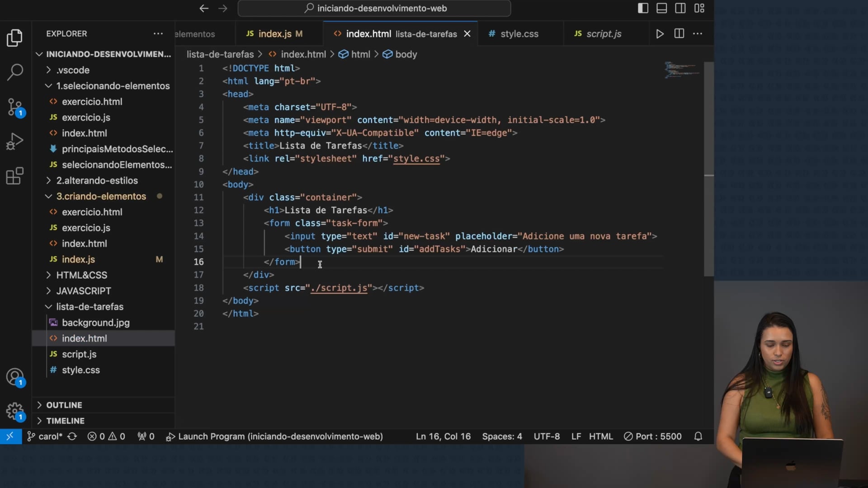The height and width of the screenshot is (488, 868).
Task: Toggle Primary Side Bar layout button
Action: (x=643, y=8)
